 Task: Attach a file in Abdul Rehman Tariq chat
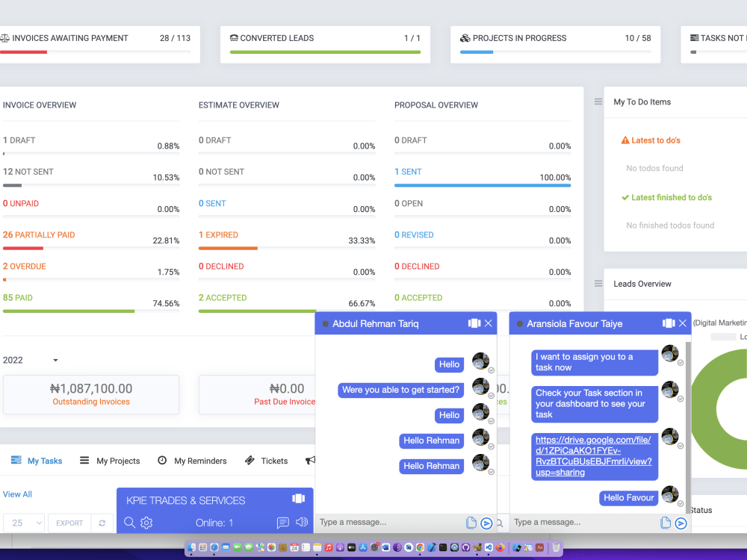click(x=471, y=523)
